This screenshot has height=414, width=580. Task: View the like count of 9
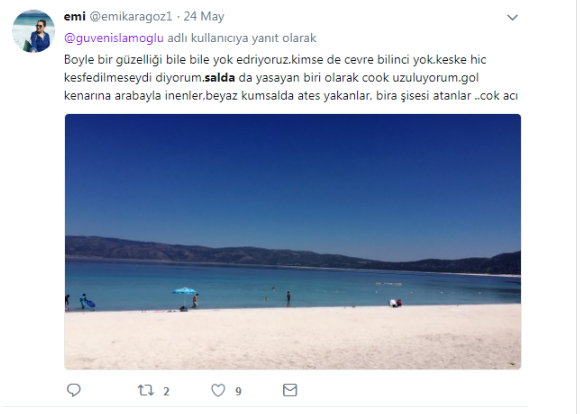238,391
